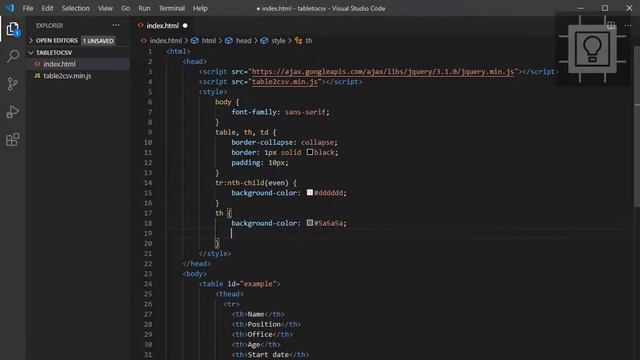
Task: Click the JS icon of table2csv.min.js
Action: tap(37, 76)
